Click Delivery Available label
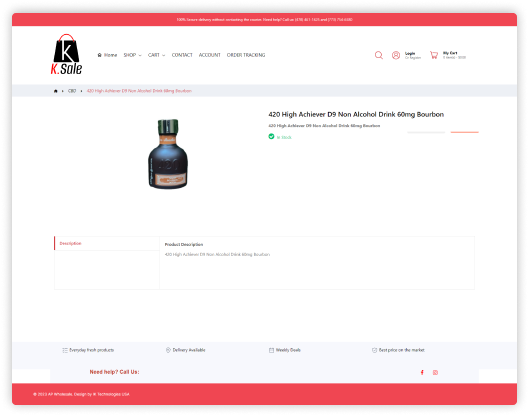 [x=189, y=350]
